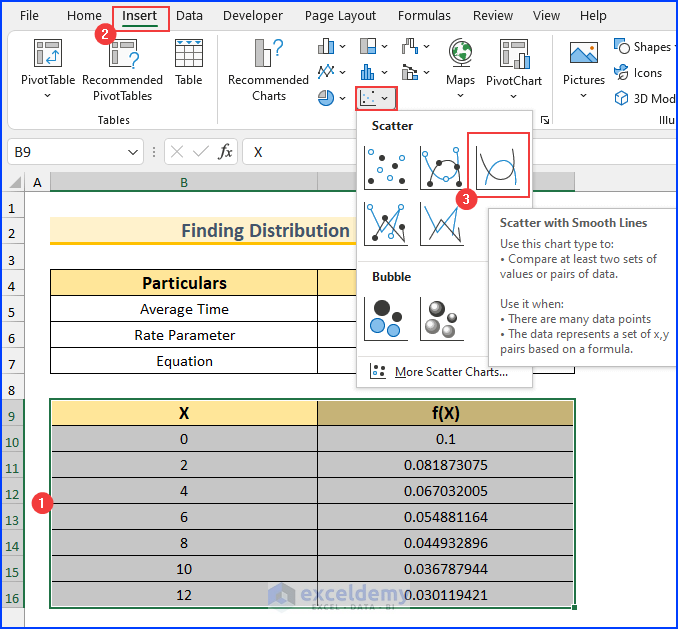
Task: Click the f(X) header cell
Action: point(446,413)
